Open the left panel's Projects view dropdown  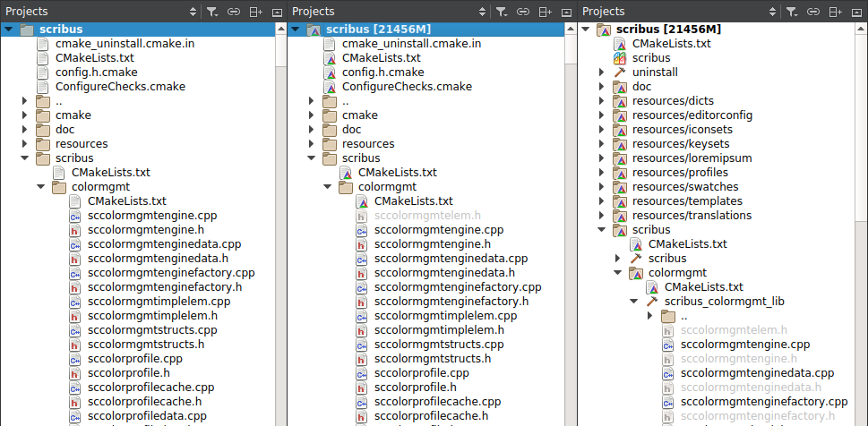coord(193,12)
